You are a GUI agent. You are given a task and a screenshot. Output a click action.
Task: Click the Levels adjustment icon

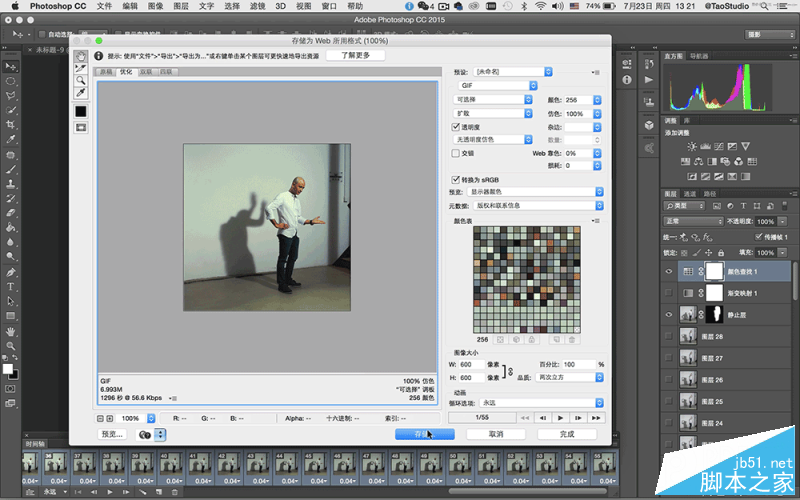coord(706,146)
